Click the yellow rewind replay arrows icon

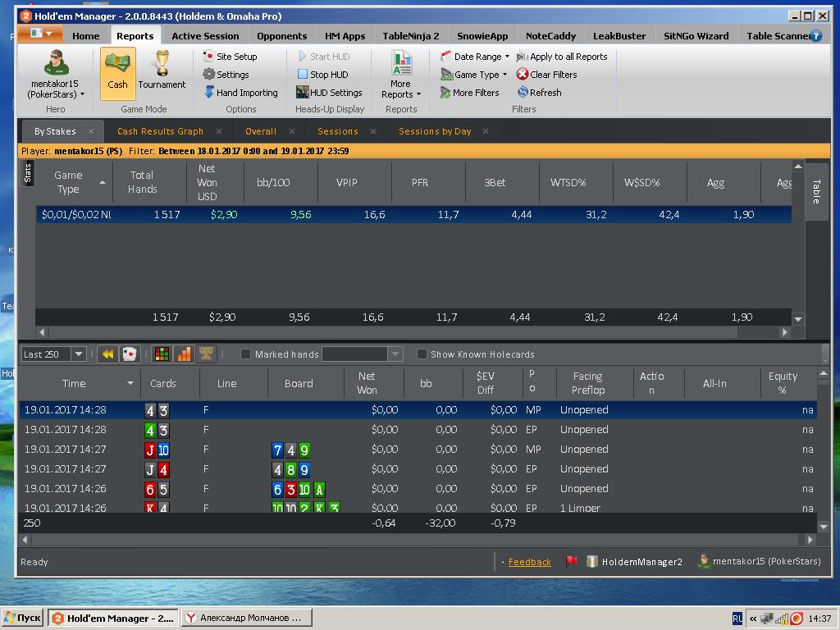click(107, 354)
